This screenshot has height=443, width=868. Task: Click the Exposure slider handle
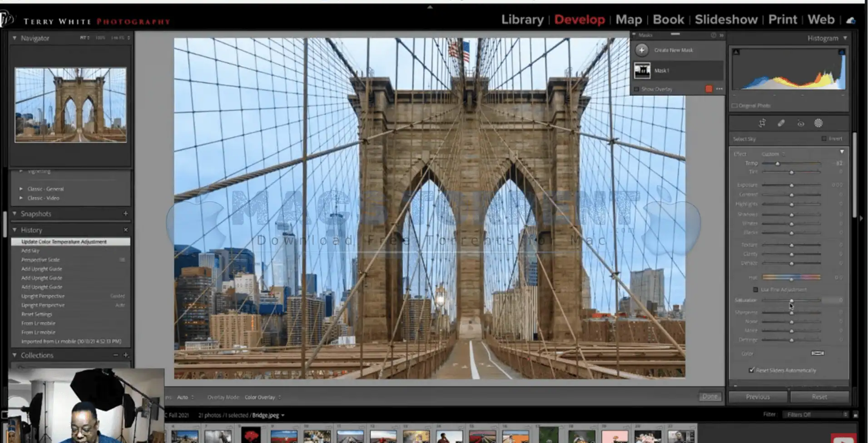pos(791,185)
